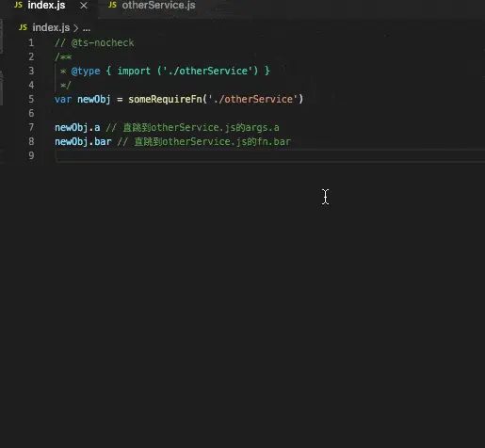Click line number 2 beside the JSDoc comment

[x=31, y=56]
